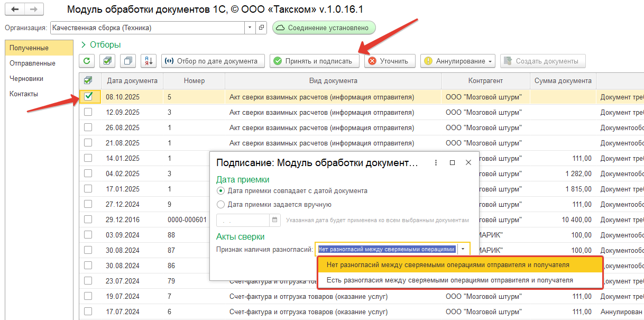Click the forward navigation arrow
The height and width of the screenshot is (320, 644).
click(x=33, y=10)
